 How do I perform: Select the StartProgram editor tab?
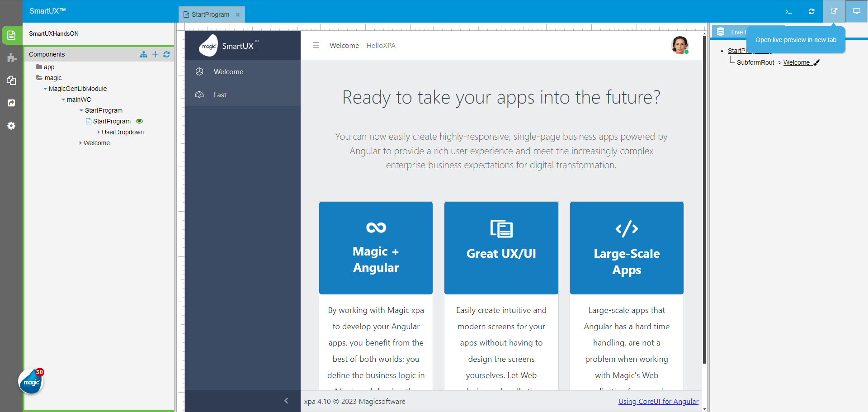tap(210, 14)
